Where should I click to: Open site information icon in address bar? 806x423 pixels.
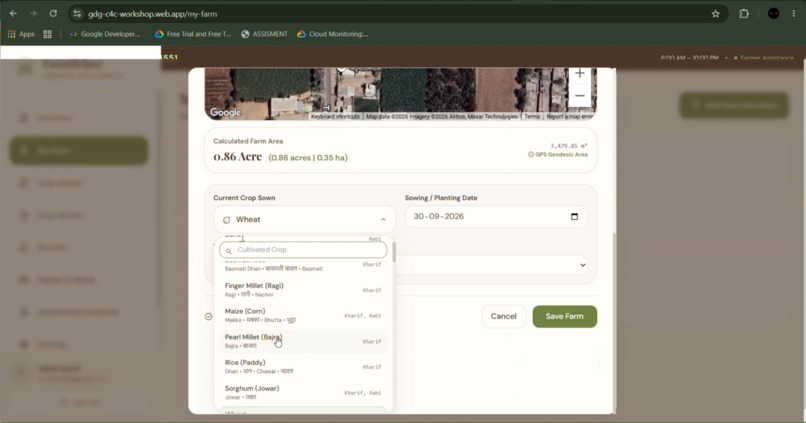point(77,14)
